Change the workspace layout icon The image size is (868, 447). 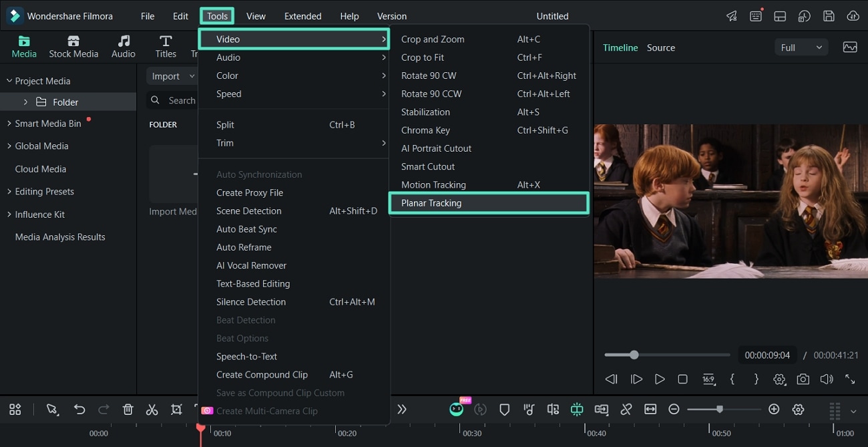click(x=780, y=16)
